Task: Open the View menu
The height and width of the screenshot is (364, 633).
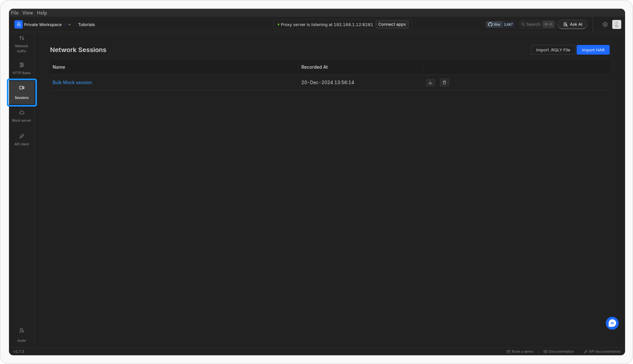Action: tap(27, 13)
